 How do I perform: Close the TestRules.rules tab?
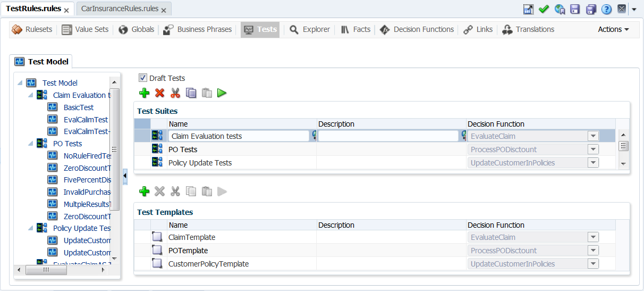click(x=66, y=10)
